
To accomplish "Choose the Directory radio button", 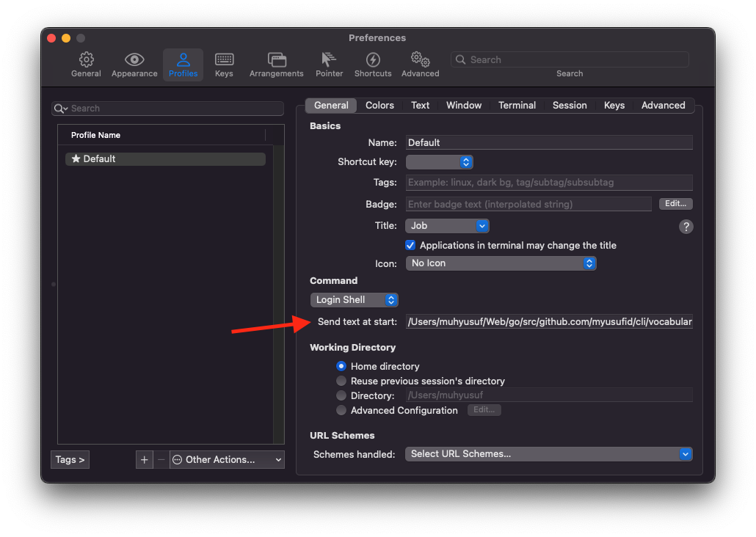I will point(341,395).
